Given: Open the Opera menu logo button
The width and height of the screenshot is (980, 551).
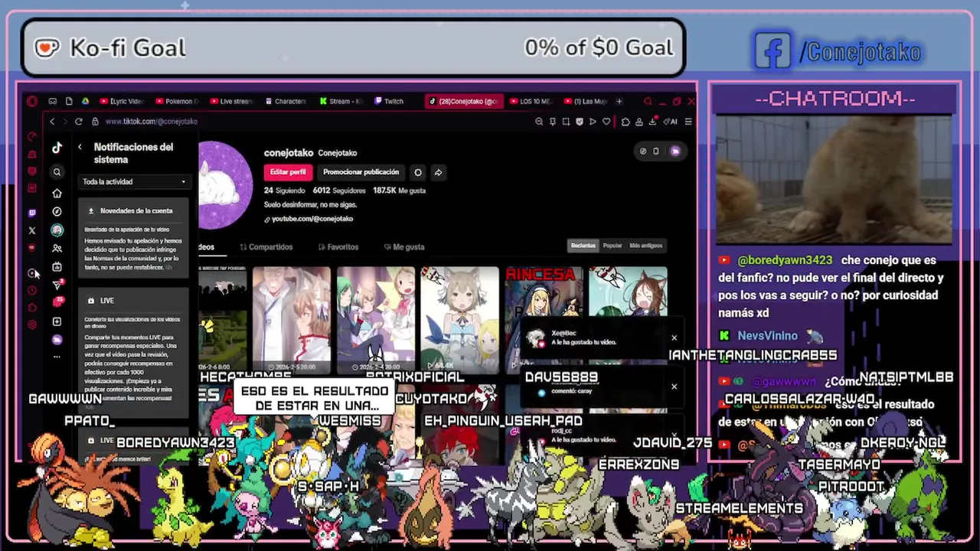Looking at the screenshot, I should coord(31,101).
